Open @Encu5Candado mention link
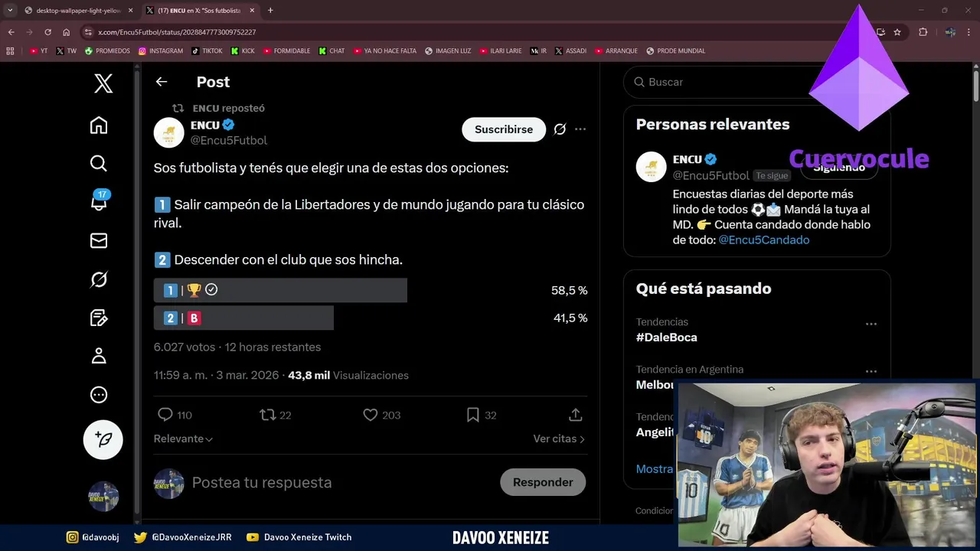This screenshot has width=980, height=551. 763,240
